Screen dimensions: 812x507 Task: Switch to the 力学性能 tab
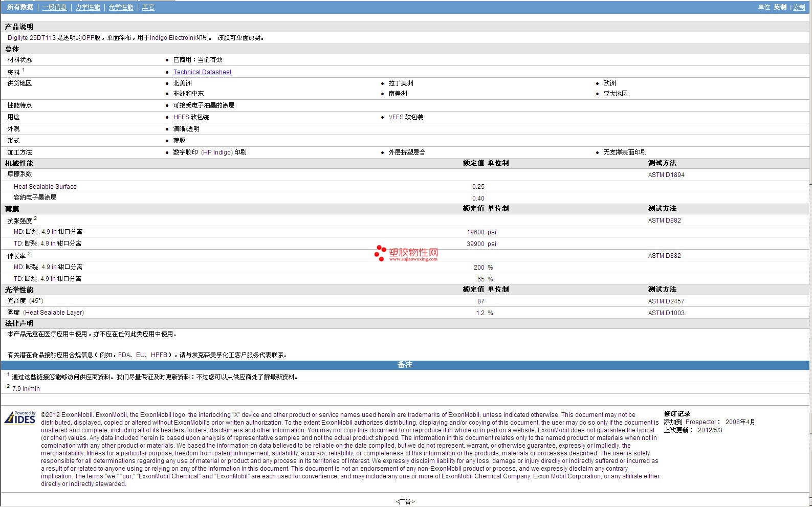(x=88, y=7)
